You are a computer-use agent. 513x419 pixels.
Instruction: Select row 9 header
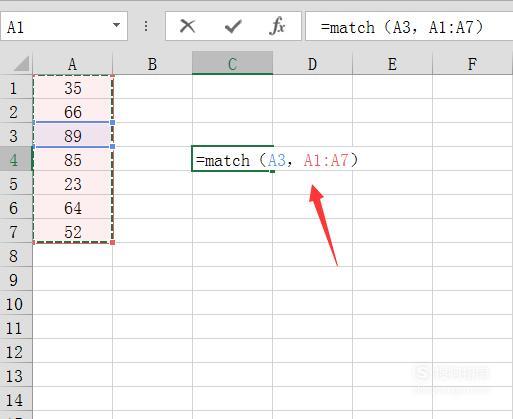tap(16, 280)
